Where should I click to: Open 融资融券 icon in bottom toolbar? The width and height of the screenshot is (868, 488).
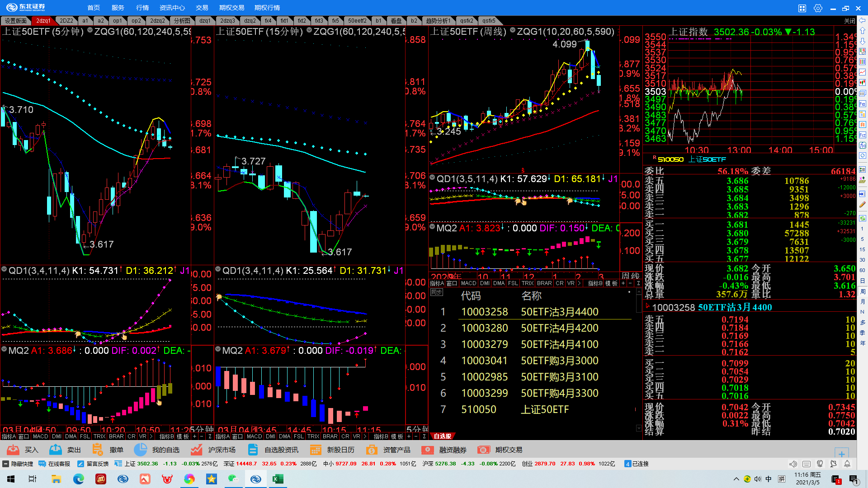coord(427,450)
